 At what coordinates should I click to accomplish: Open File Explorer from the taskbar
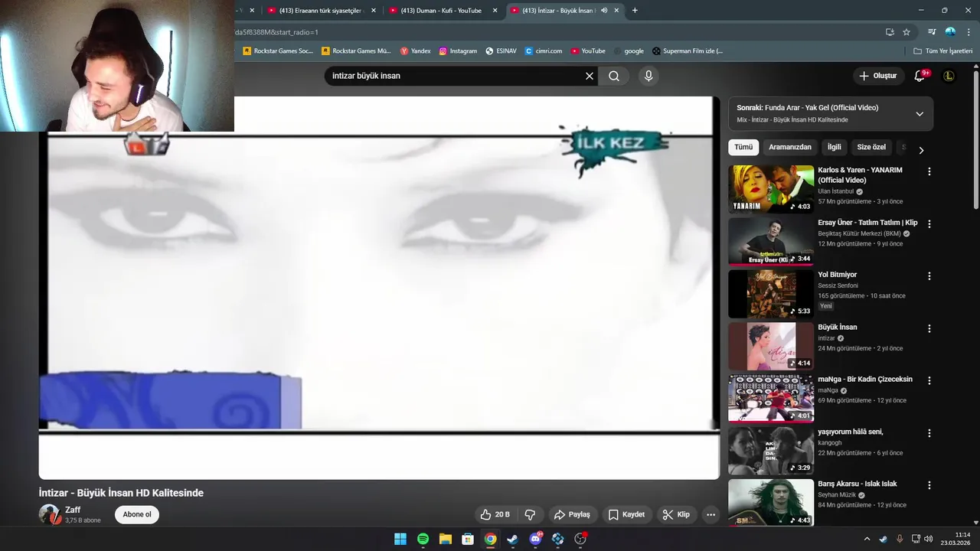pos(445,539)
